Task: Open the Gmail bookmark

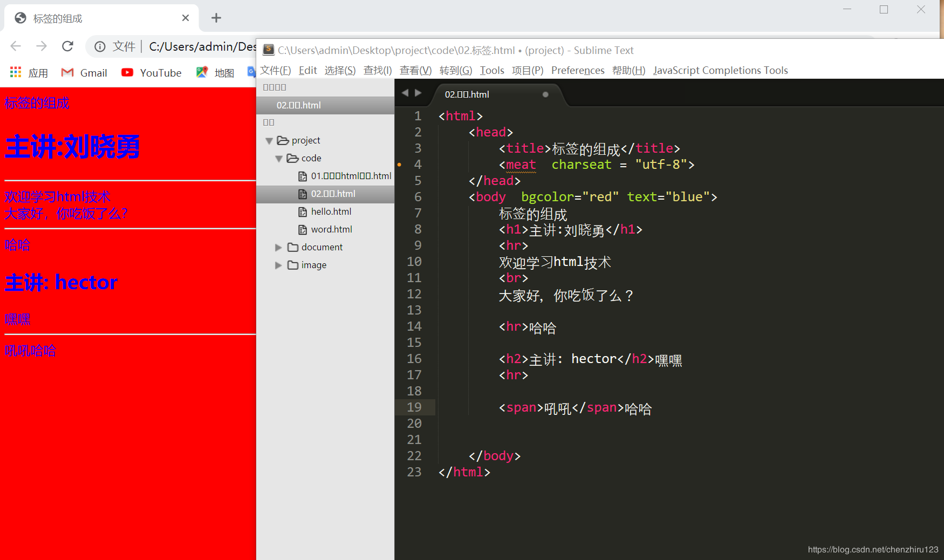Action: 84,73
